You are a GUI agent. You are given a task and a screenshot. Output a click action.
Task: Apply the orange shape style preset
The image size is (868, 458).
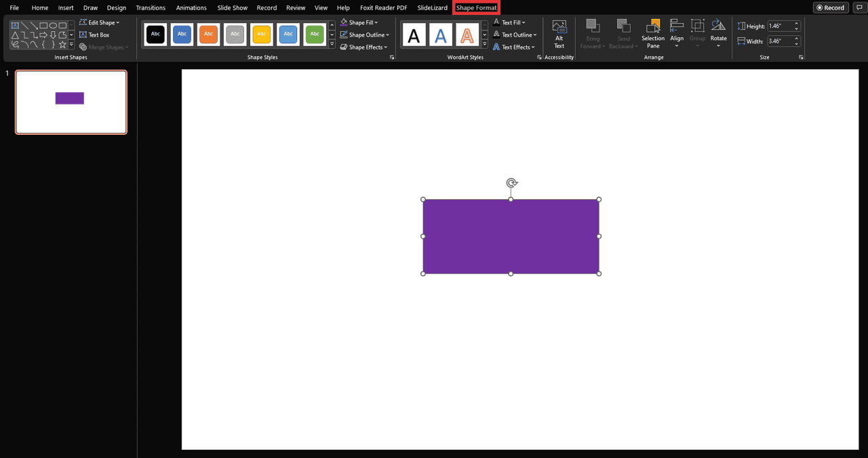click(208, 34)
